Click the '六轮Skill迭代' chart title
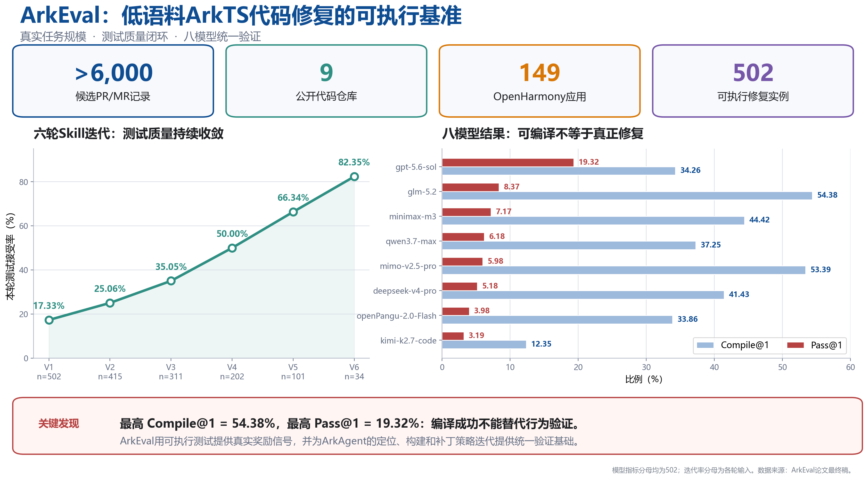The width and height of the screenshot is (868, 480). tap(128, 134)
